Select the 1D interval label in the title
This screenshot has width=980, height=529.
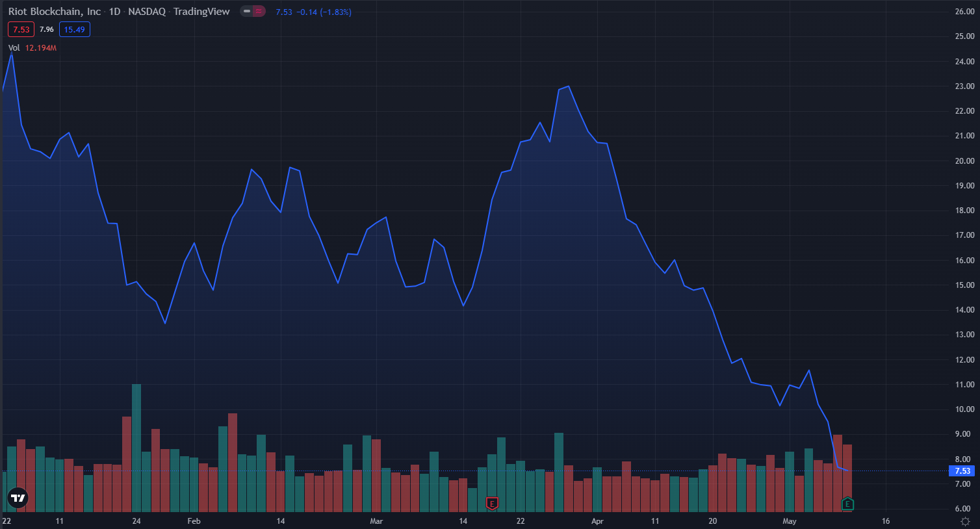point(114,12)
